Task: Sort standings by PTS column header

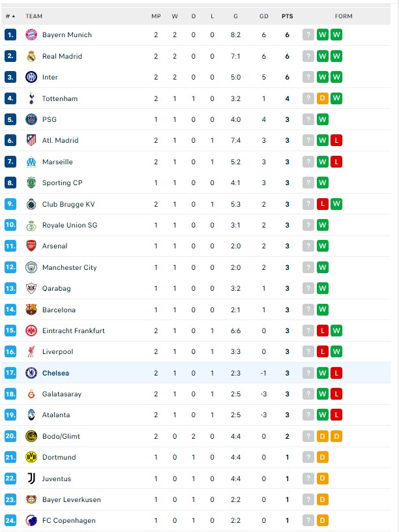Action: click(287, 16)
